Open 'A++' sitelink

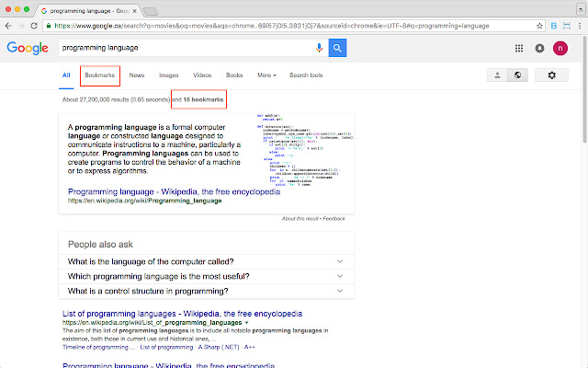[x=250, y=347]
